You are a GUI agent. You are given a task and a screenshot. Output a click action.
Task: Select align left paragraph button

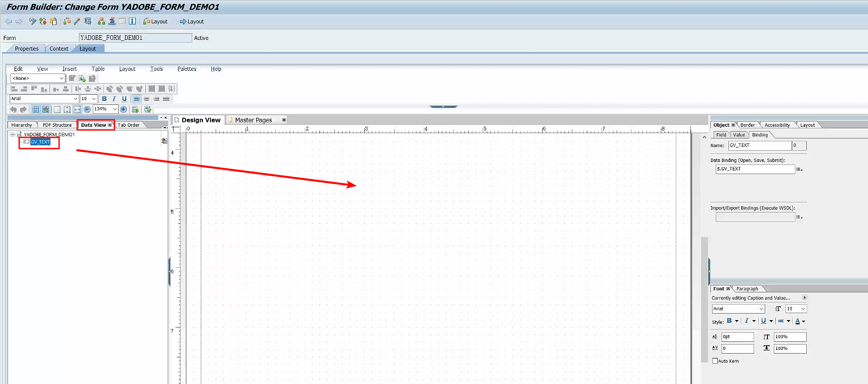tap(137, 99)
